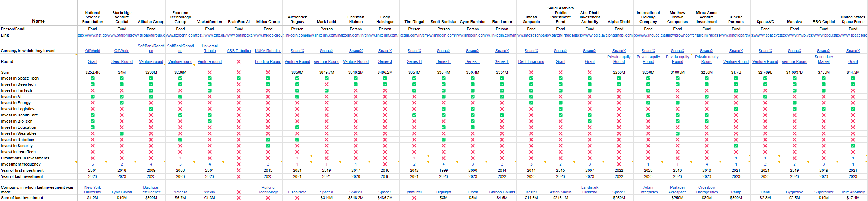Screen dimensions: 868x201
Task: Select the Name header cell
Action: click(x=38, y=21)
